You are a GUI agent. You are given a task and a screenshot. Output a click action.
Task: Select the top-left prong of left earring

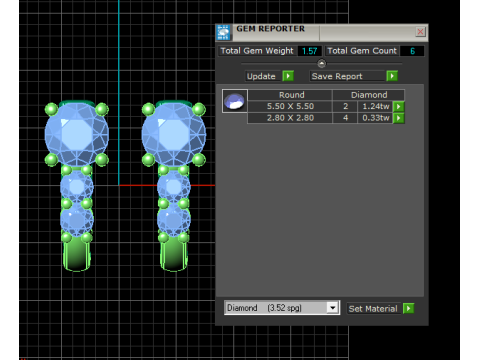(51, 109)
